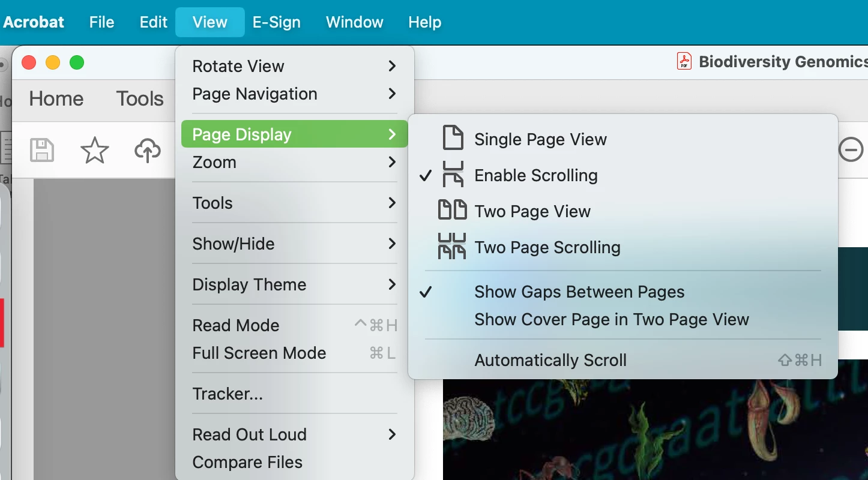Open Tracker... menu item

[x=294, y=394]
